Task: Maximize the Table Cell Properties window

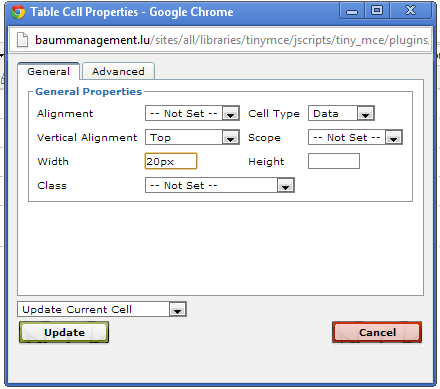Action: click(x=377, y=11)
